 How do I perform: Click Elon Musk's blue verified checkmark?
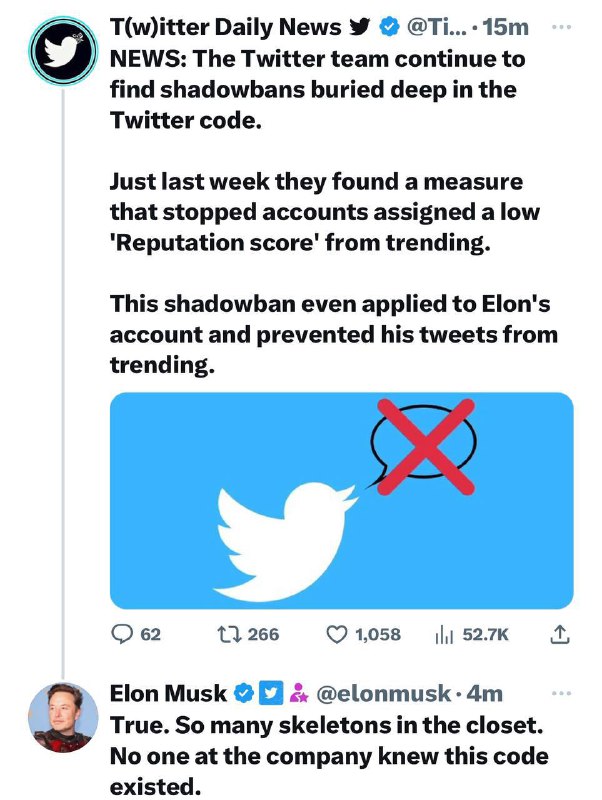click(x=243, y=693)
